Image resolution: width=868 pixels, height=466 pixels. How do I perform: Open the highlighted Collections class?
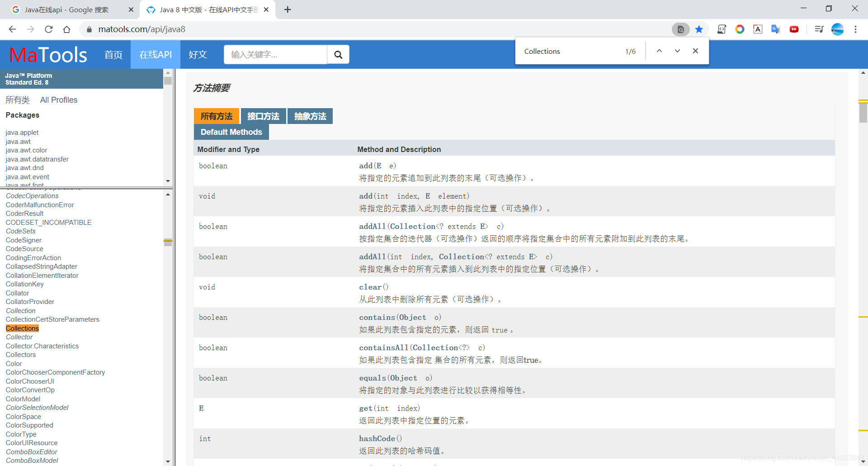point(22,328)
